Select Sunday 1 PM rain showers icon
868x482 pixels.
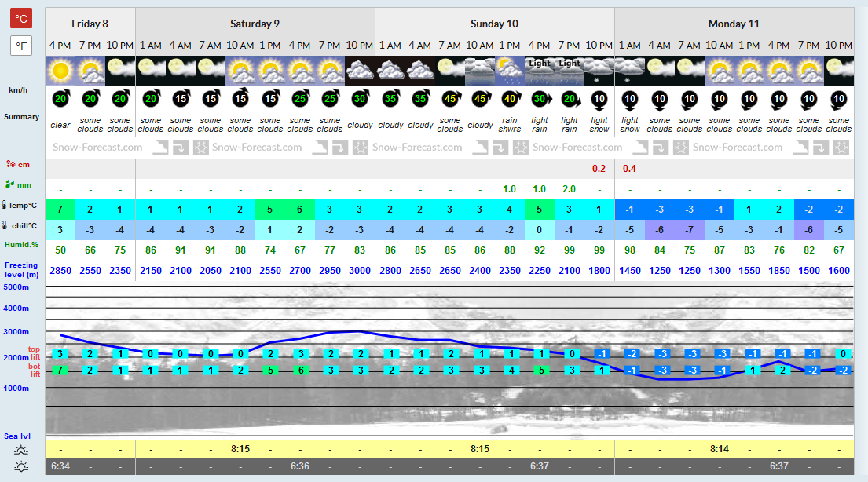pyautogui.click(x=510, y=71)
